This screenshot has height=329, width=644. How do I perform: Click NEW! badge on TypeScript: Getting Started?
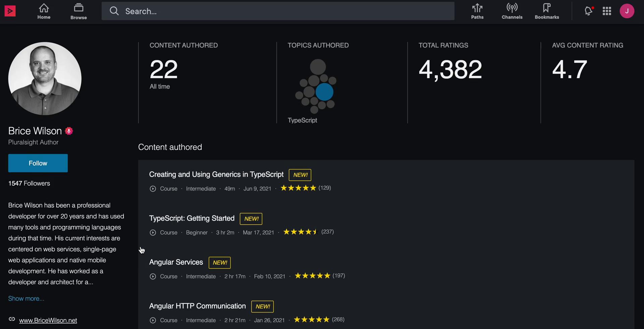[x=251, y=219]
